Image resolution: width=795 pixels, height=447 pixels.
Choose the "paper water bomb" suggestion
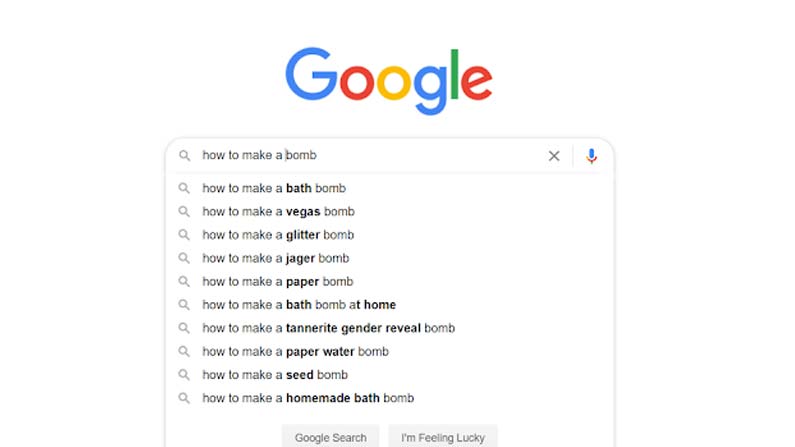pos(389,352)
